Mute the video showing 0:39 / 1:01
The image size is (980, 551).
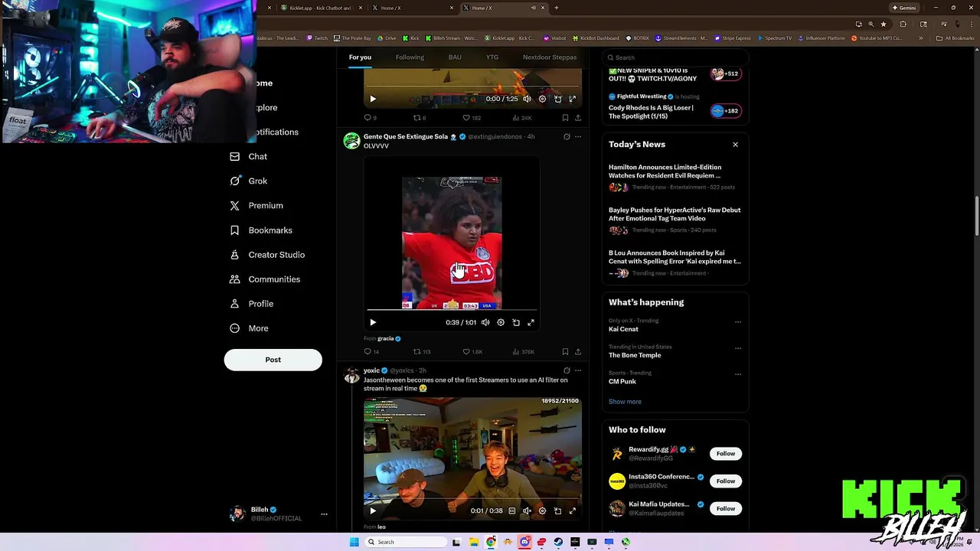(x=485, y=322)
